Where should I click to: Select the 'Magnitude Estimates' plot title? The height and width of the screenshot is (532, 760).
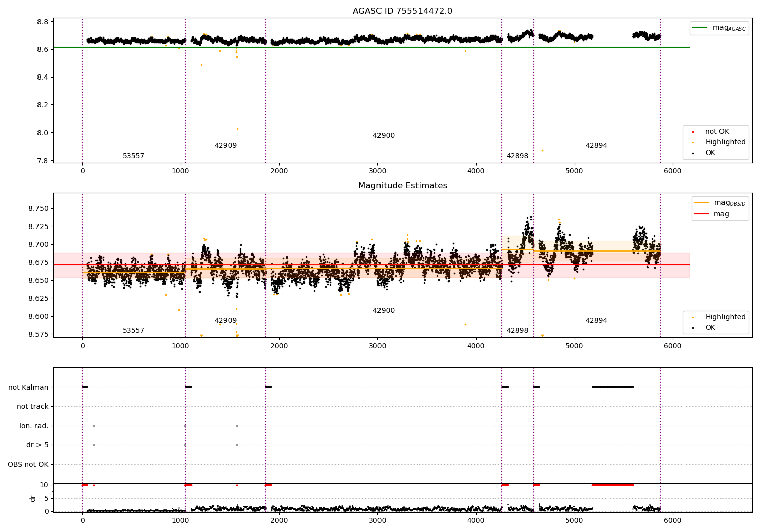(x=402, y=186)
